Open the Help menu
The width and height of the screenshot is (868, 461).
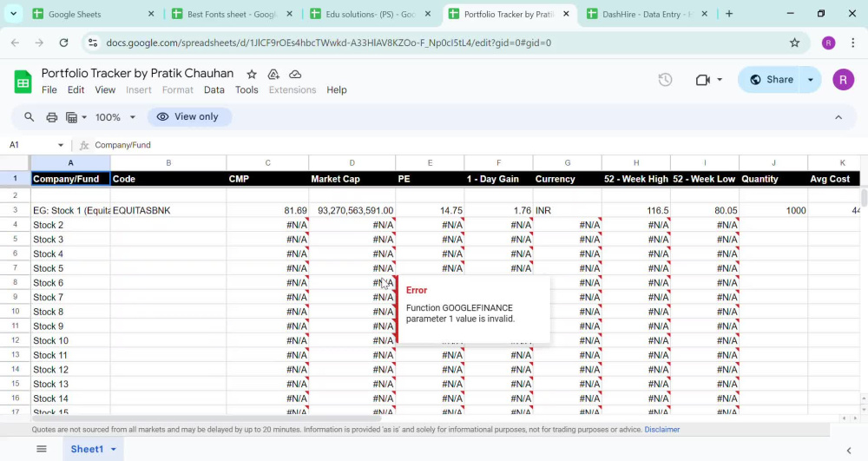336,89
